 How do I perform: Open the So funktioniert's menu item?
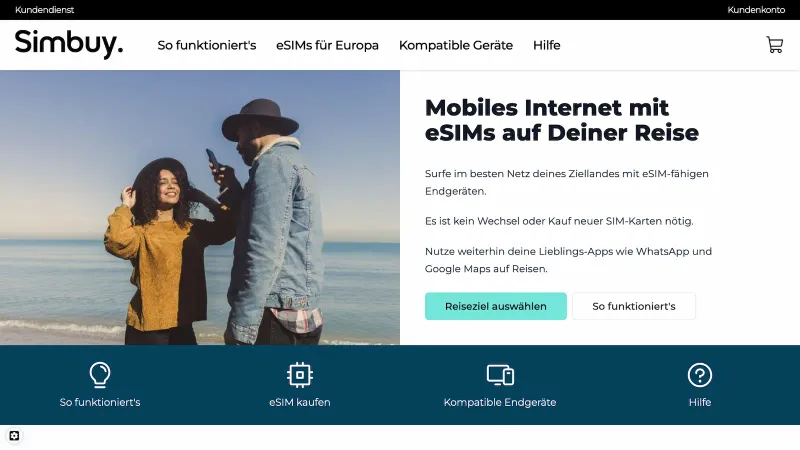207,45
